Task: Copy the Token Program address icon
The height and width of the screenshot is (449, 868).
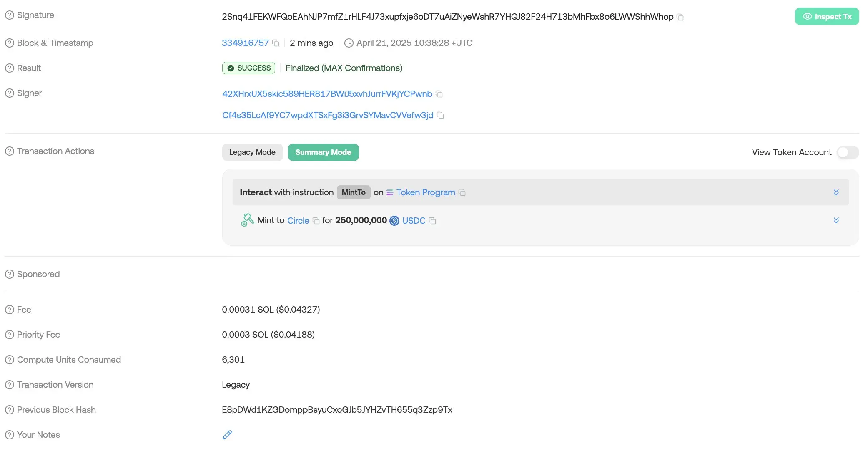Action: [x=462, y=193]
